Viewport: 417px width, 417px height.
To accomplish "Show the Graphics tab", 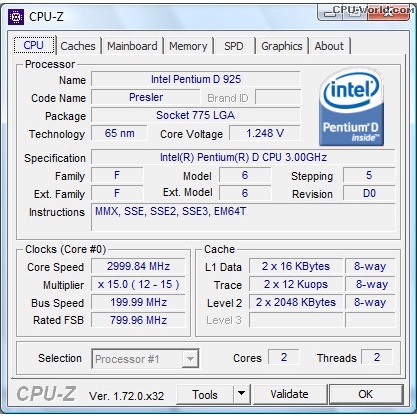I will (282, 46).
